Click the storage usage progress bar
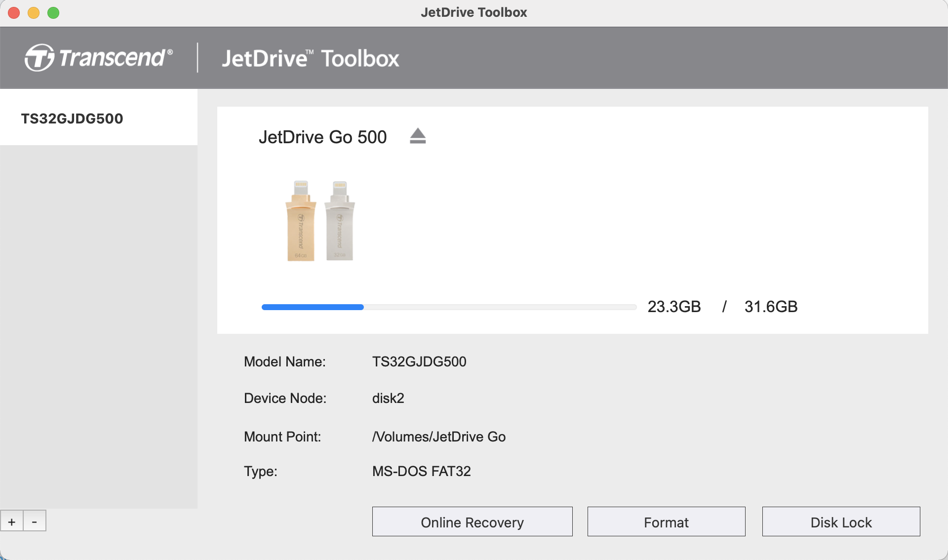948x560 pixels. point(449,307)
